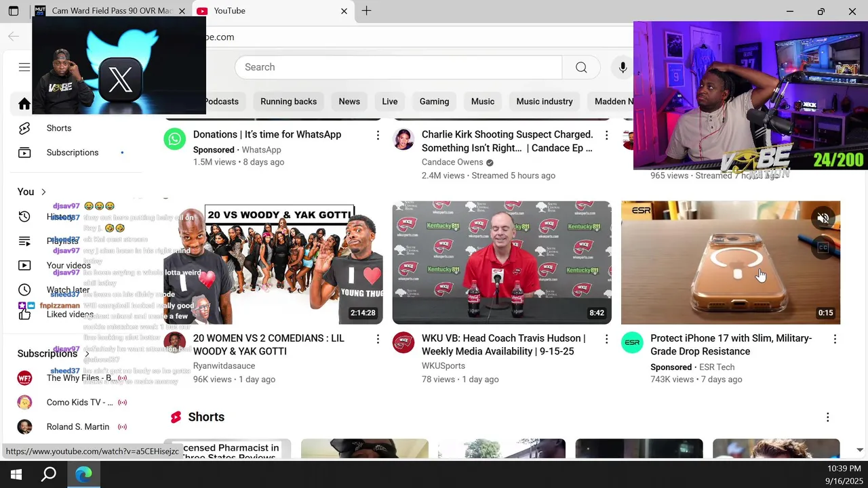Click the search magnifier button

(581, 67)
